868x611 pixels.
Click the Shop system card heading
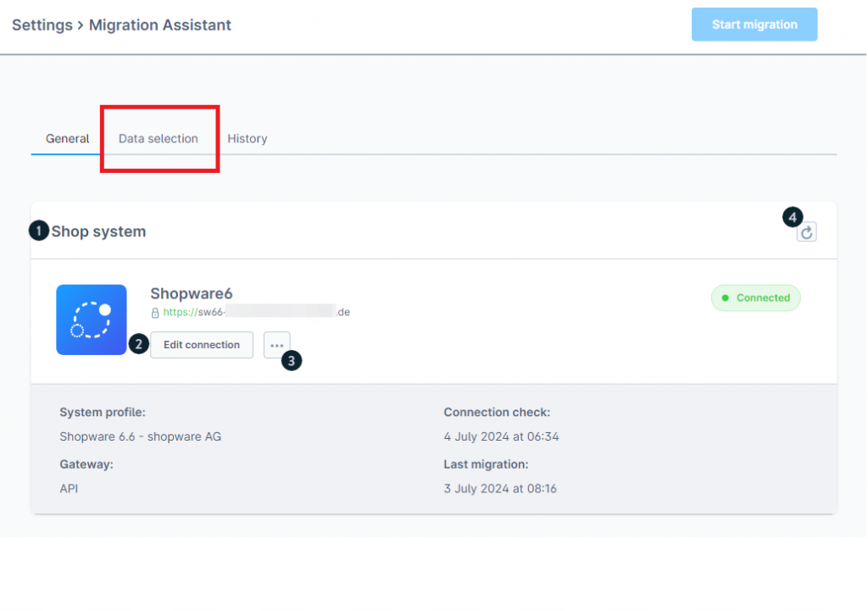[98, 231]
